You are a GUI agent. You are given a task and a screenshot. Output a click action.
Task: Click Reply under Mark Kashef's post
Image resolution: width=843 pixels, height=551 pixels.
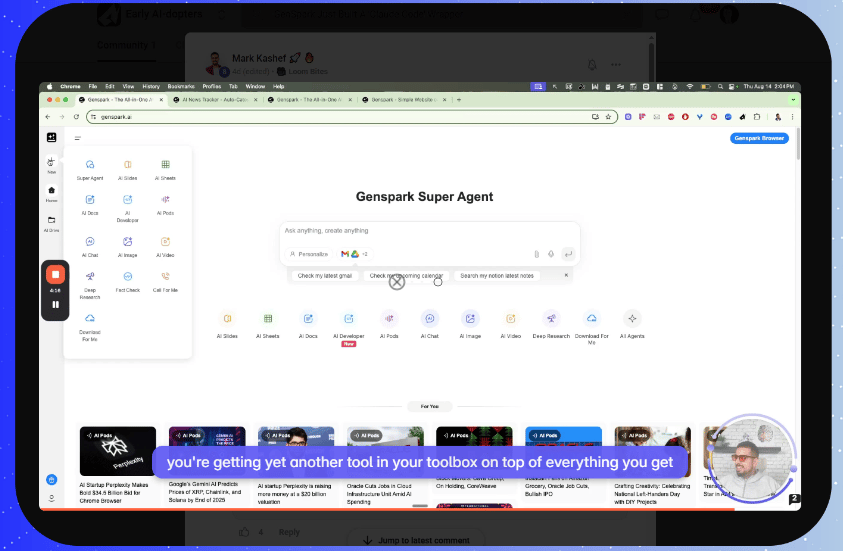[x=289, y=532]
